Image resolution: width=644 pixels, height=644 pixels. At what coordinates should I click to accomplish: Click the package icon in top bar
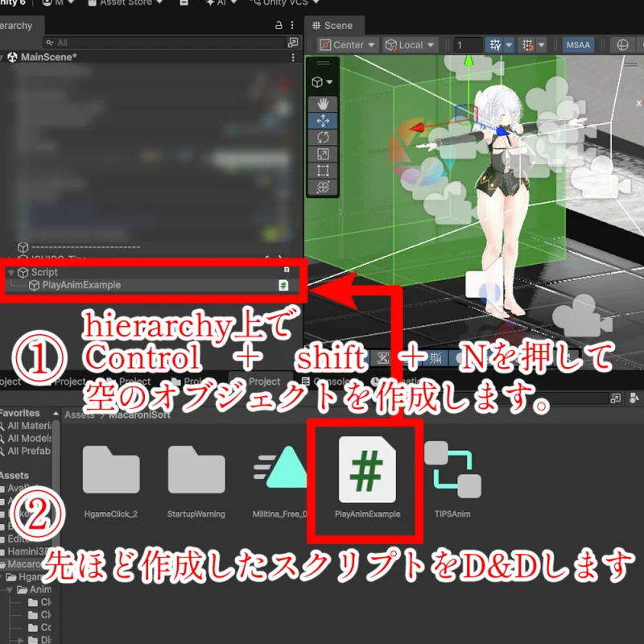pos(184,3)
